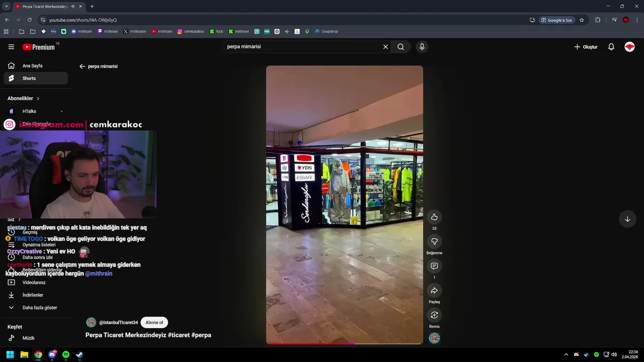Open the YouTube account avatar menu

629,47
